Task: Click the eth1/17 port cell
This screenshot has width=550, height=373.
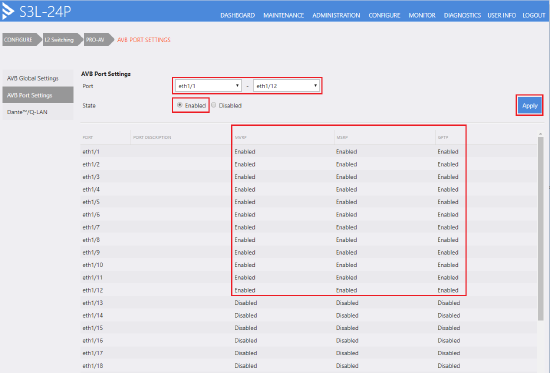Action: [93, 353]
